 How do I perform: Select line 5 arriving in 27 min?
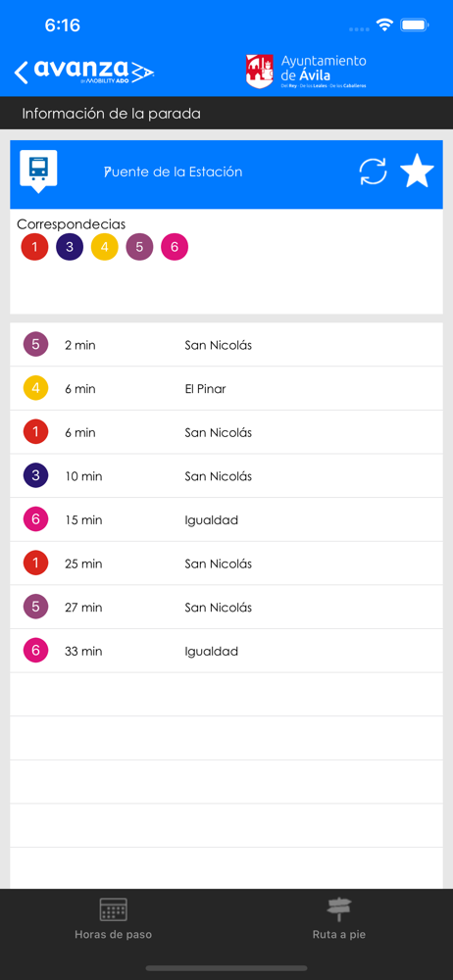tap(226, 608)
